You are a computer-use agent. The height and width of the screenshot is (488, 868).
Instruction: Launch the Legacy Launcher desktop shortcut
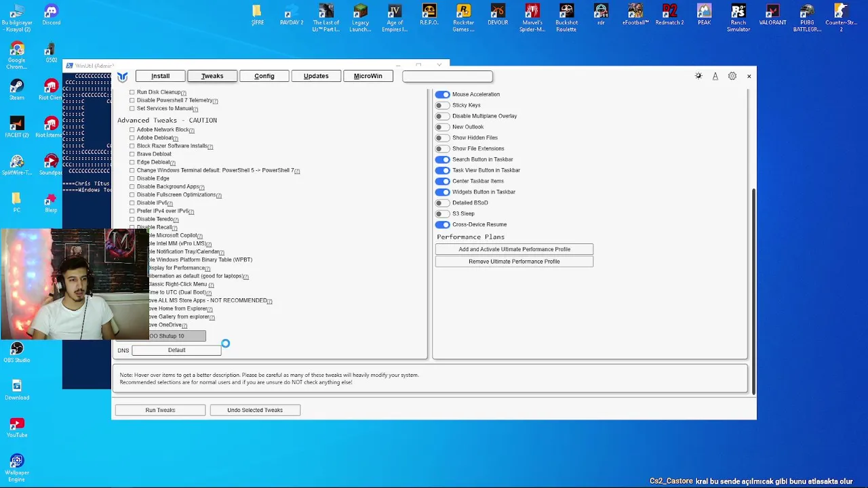pyautogui.click(x=360, y=18)
